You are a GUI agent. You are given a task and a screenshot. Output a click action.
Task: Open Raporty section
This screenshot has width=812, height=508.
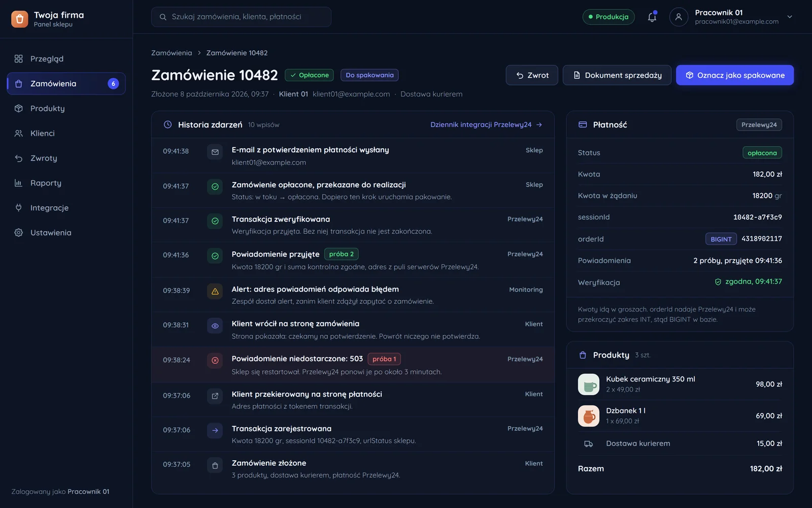coord(66,183)
